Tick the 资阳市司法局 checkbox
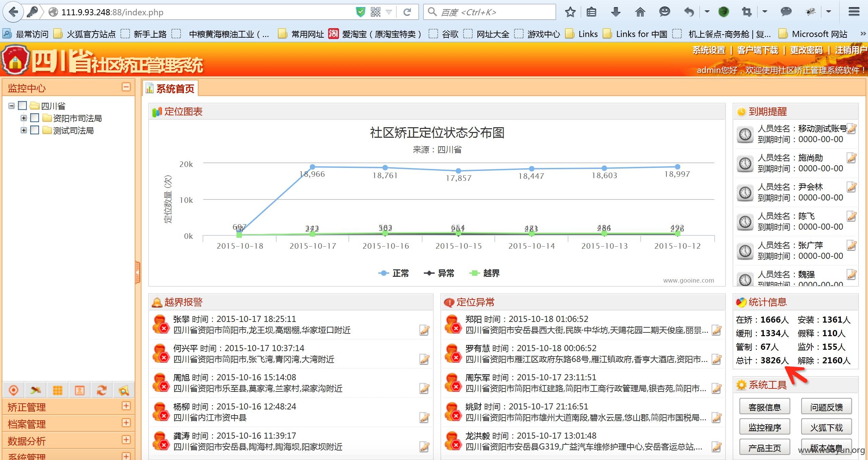Screen dimensions: 868x460 pyautogui.click(x=35, y=118)
